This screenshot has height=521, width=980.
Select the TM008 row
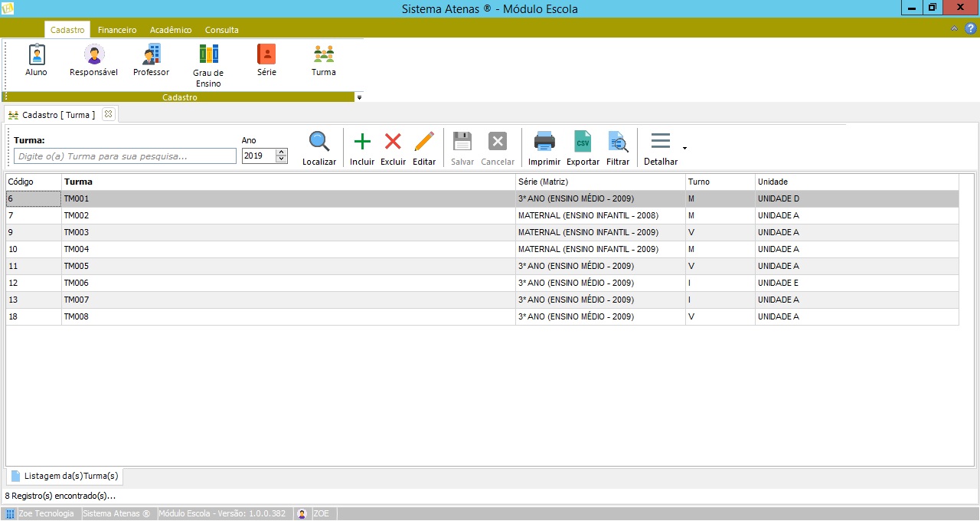482,316
